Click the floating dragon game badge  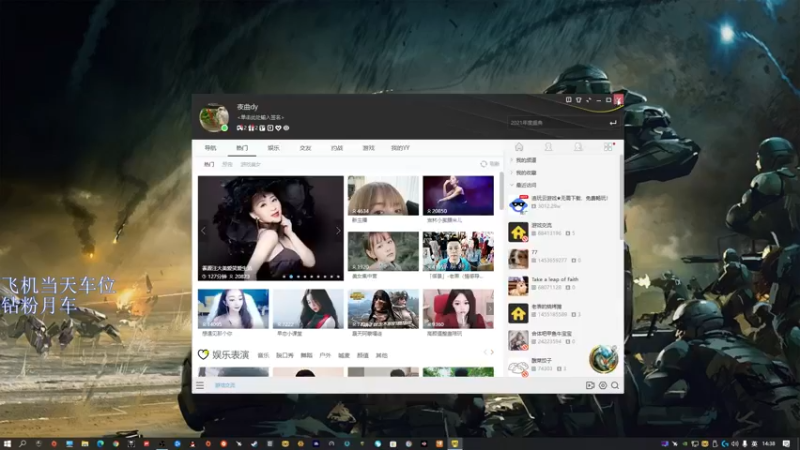[604, 359]
